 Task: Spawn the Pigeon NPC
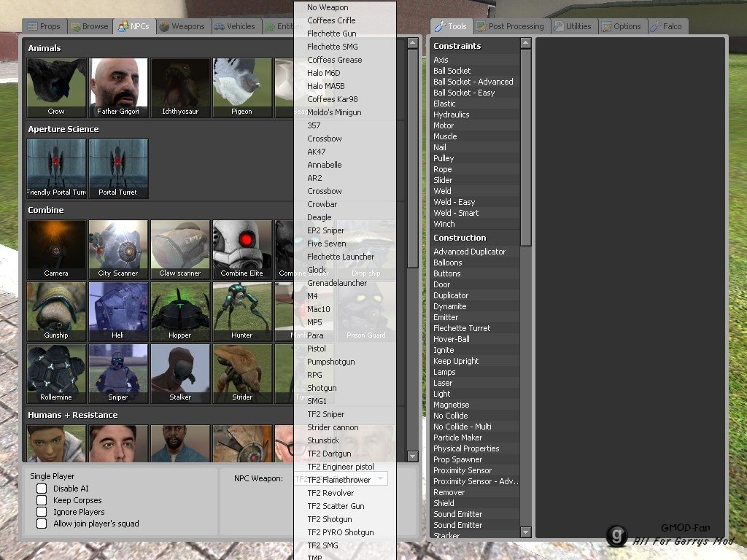pos(242,87)
